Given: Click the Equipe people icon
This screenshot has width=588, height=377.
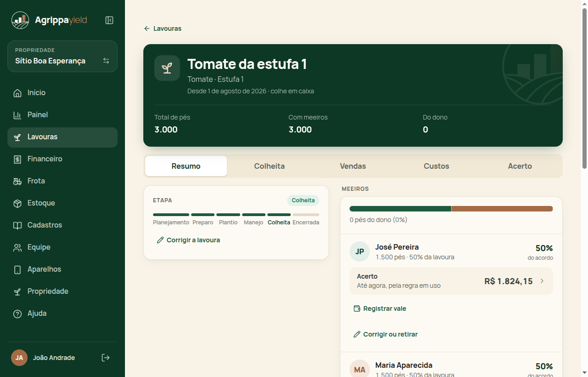Looking at the screenshot, I should [17, 247].
